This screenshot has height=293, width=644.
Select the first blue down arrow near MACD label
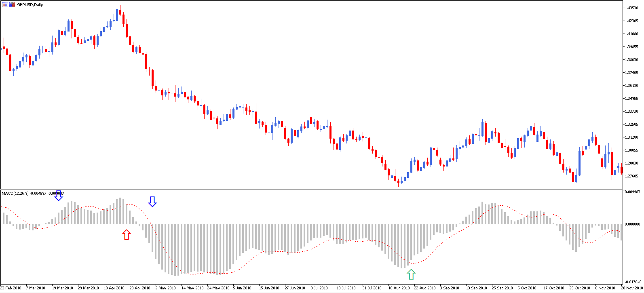click(x=59, y=196)
